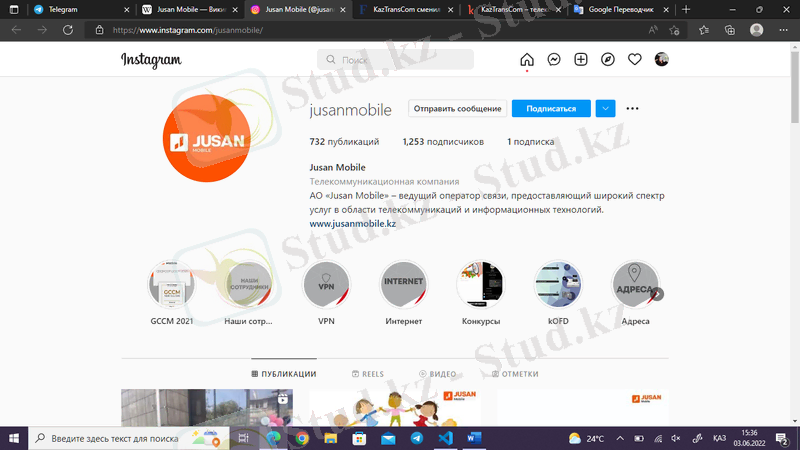
Task: Open first post video thumbnail
Action: [x=207, y=408]
